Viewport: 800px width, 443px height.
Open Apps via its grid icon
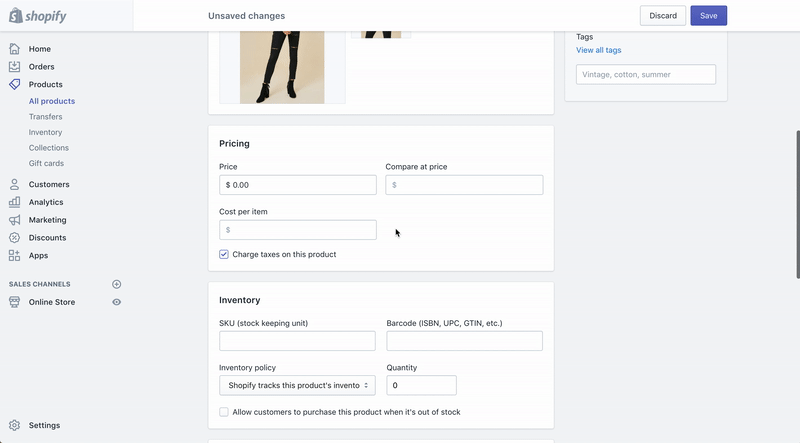[x=14, y=256]
